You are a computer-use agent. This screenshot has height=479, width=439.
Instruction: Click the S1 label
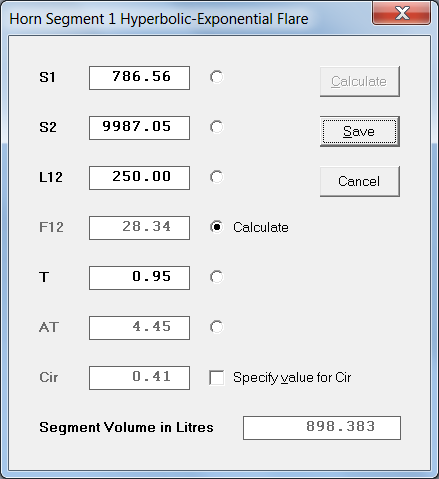(x=47, y=77)
